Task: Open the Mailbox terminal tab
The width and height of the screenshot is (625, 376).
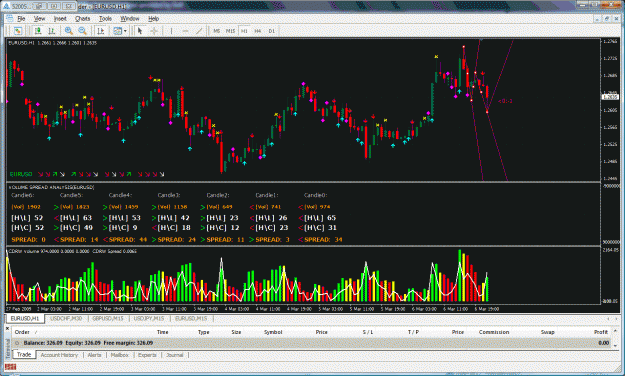Action: pos(120,355)
